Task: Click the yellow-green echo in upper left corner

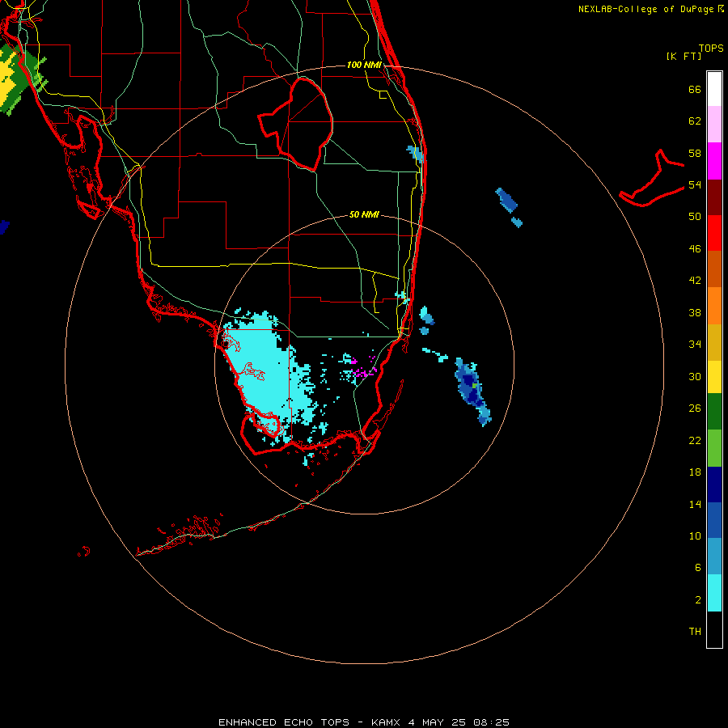Action: click(19, 79)
